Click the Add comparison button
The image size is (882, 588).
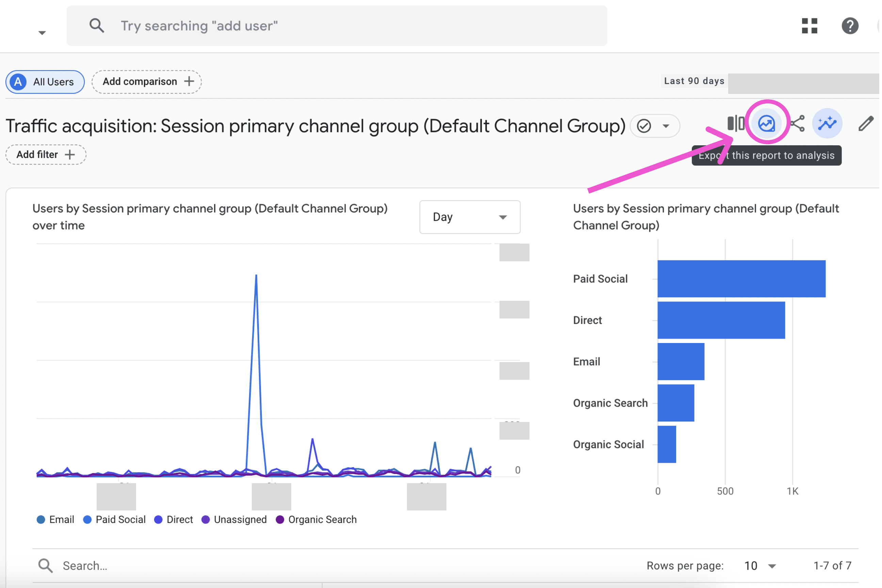coord(147,82)
